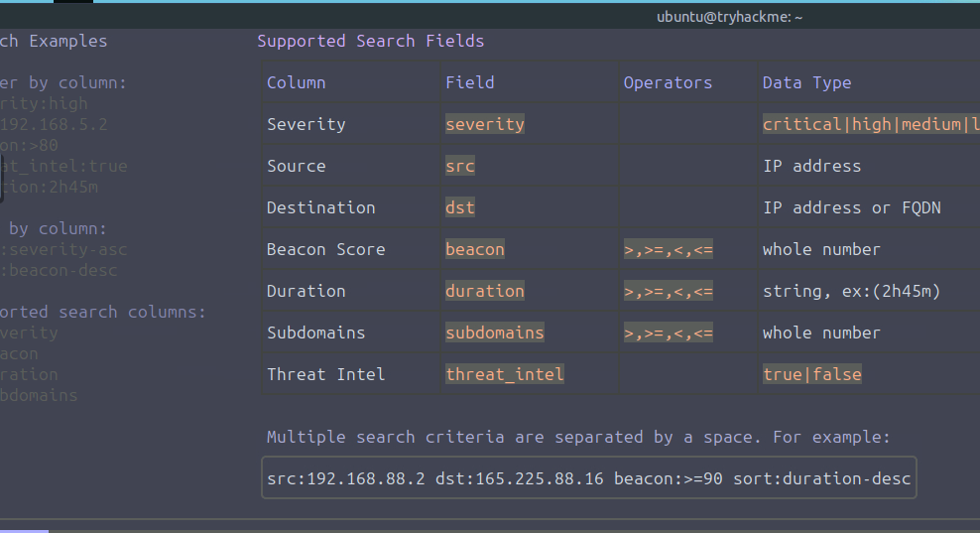Click the dimmed 'tion:2h45m' filter example
Viewport: 980px width, 533px height.
[49, 187]
